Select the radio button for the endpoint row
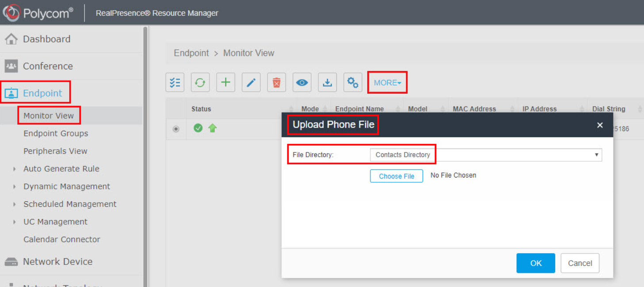Screen dimensions: 644x287 click(175, 128)
